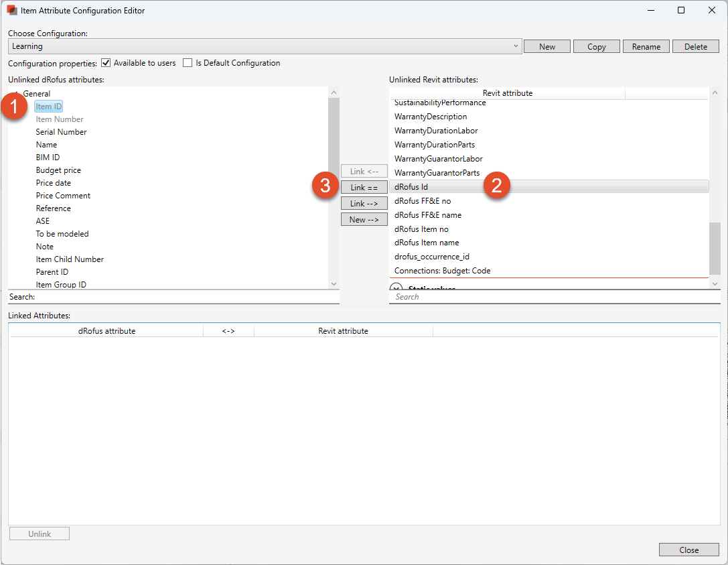Expand the Static values section

(x=396, y=289)
